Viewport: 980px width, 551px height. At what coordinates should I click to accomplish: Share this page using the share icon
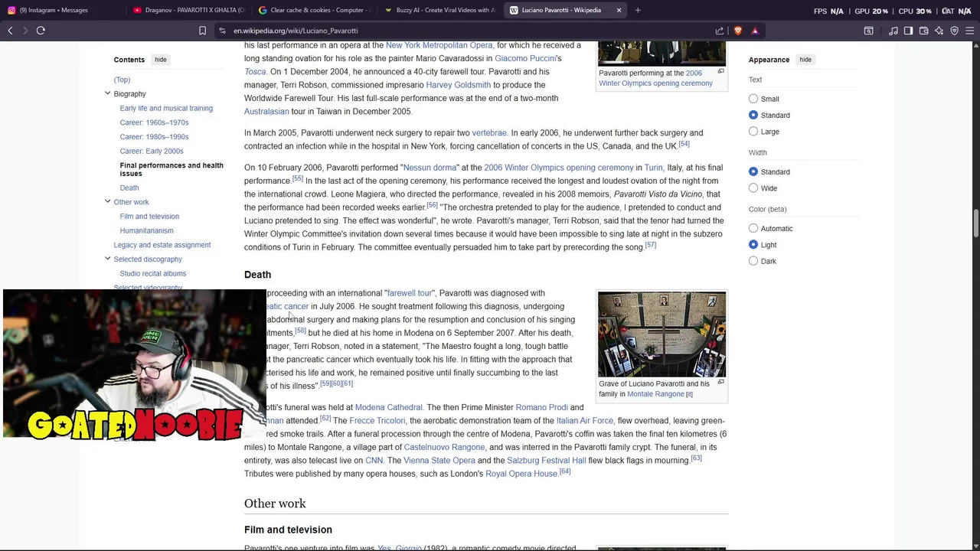pos(720,31)
